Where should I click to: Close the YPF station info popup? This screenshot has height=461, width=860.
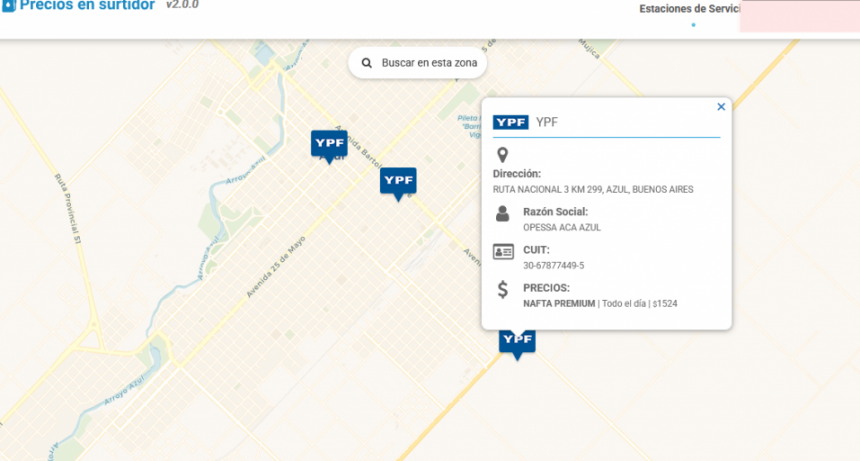click(721, 106)
